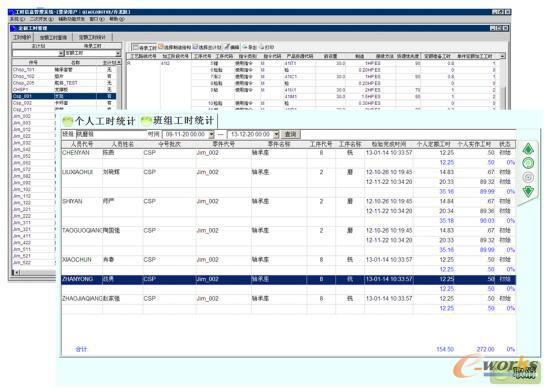Select the highlighted ZHANYONG row
This screenshot has height=388, width=548.
coord(288,279)
